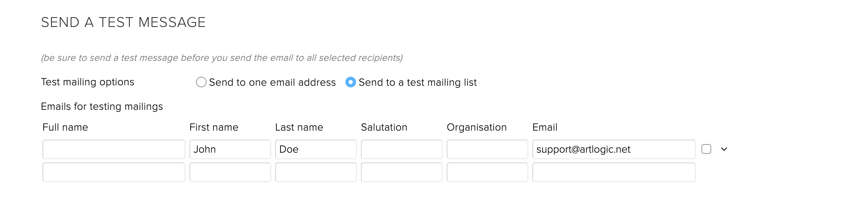Click the 'Test mailing options' label

[x=87, y=82]
